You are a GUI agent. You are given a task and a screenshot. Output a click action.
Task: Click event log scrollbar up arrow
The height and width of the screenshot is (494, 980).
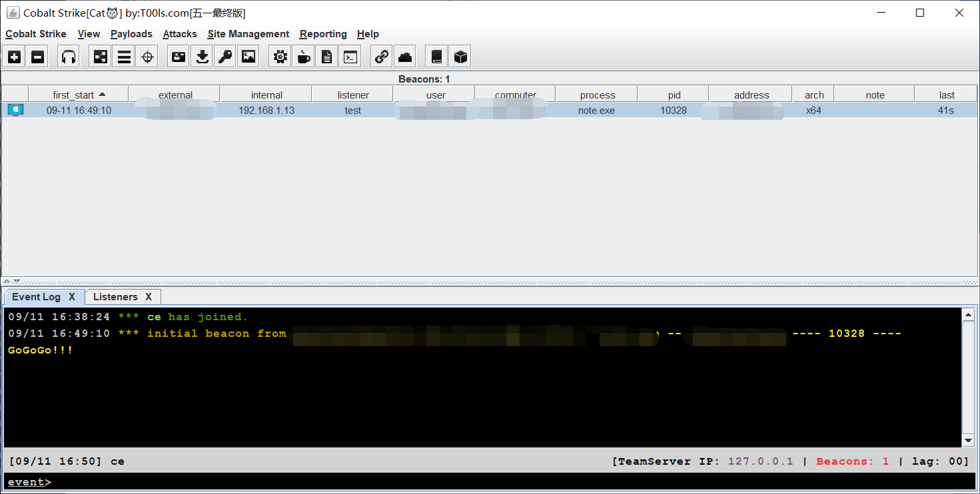(969, 314)
